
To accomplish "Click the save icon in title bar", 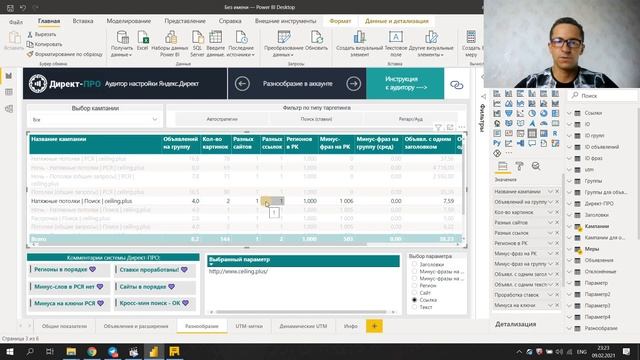I will tap(10, 7).
